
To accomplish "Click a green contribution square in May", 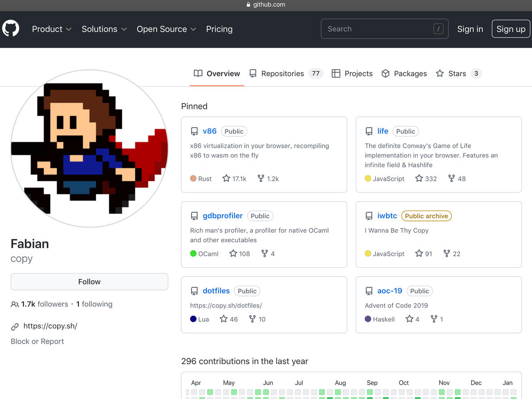I will [234, 392].
